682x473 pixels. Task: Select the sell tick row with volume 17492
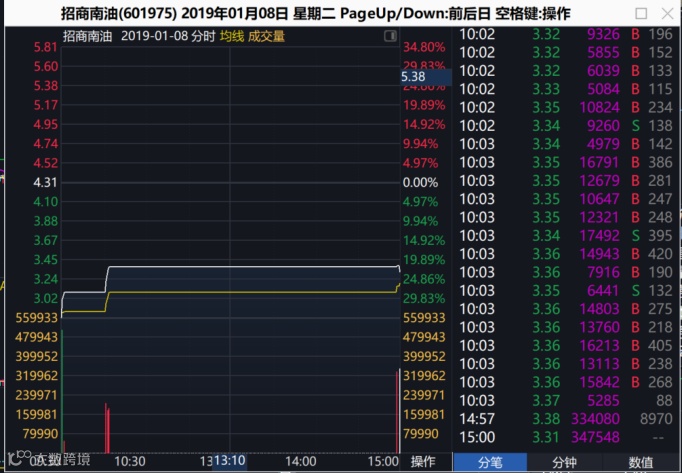tap(566, 235)
